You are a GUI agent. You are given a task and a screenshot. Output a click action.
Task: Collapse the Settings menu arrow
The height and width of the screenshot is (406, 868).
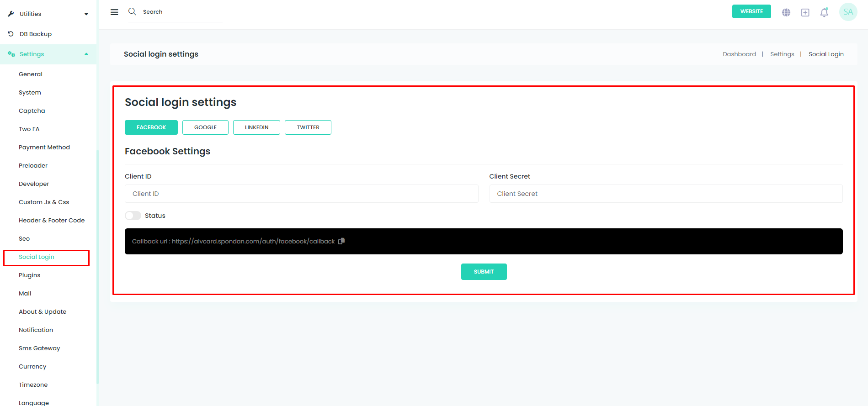pos(86,54)
